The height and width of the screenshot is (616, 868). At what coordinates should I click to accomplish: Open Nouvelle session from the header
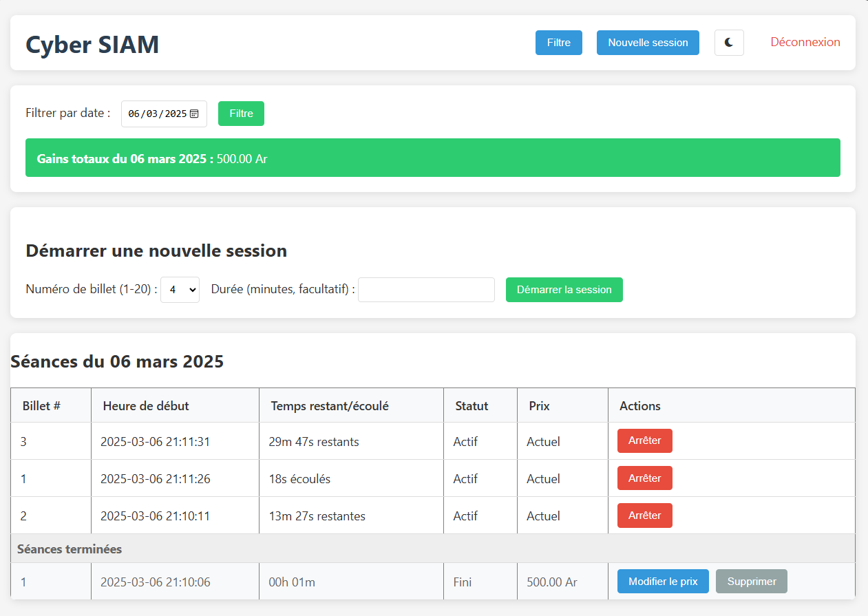pos(648,43)
